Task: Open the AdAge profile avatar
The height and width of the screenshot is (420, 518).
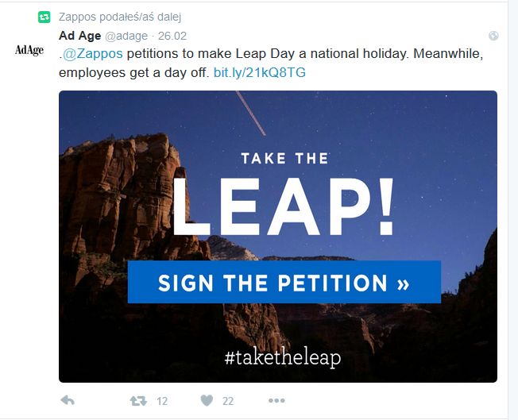Action: point(29,50)
